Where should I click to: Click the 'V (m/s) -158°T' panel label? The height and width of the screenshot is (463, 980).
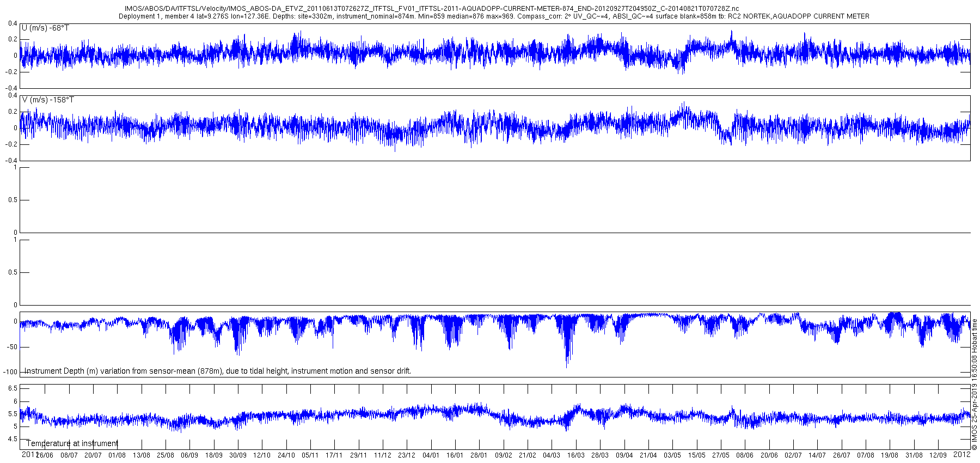click(x=48, y=100)
